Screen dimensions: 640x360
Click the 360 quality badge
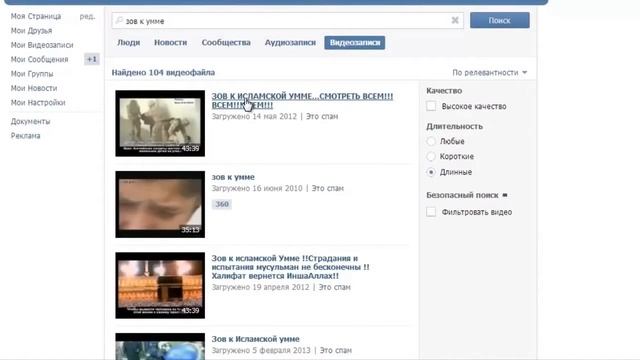pyautogui.click(x=222, y=204)
